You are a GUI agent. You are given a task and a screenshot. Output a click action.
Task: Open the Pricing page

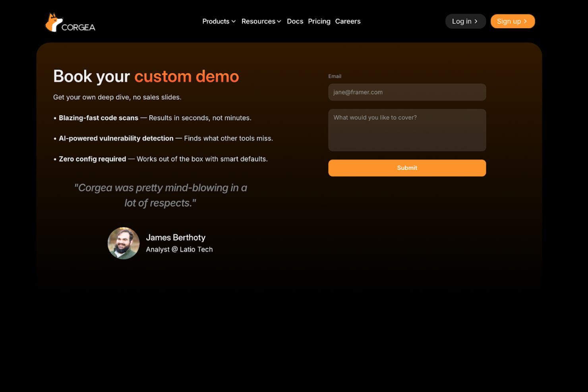click(319, 21)
